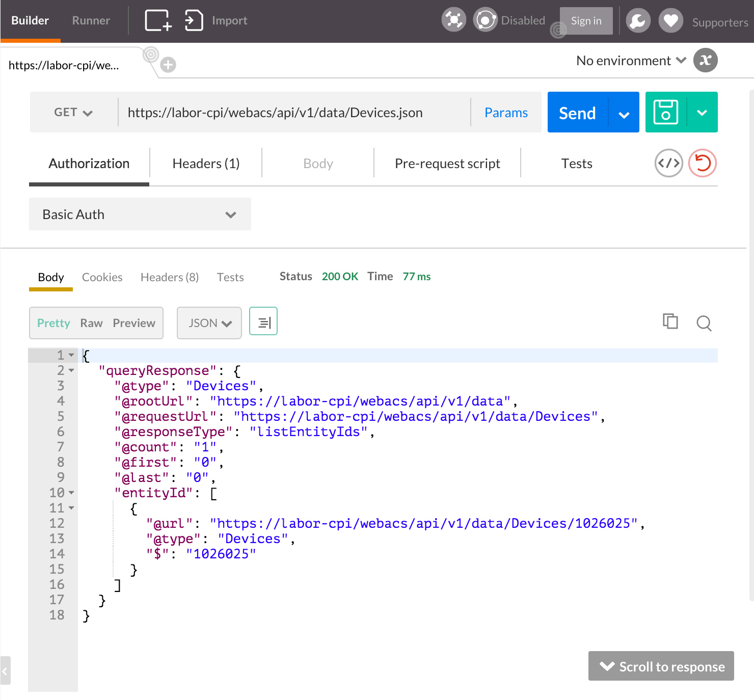Open settings with the wrench icon
Viewport: 754px width, 700px height.
[638, 20]
